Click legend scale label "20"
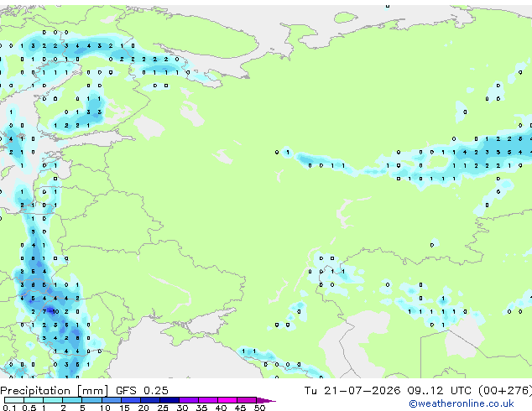 point(143,408)
